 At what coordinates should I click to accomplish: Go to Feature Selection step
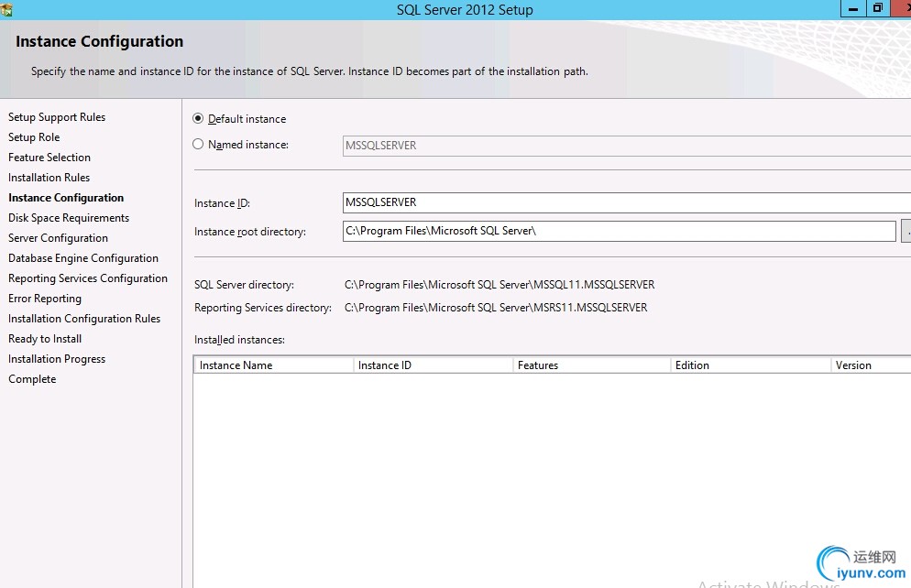[x=49, y=158]
